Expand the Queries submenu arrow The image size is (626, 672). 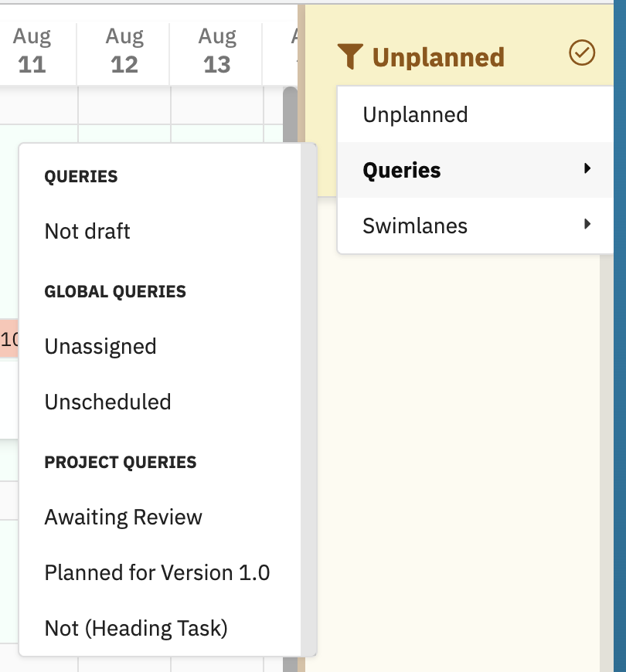pos(587,168)
